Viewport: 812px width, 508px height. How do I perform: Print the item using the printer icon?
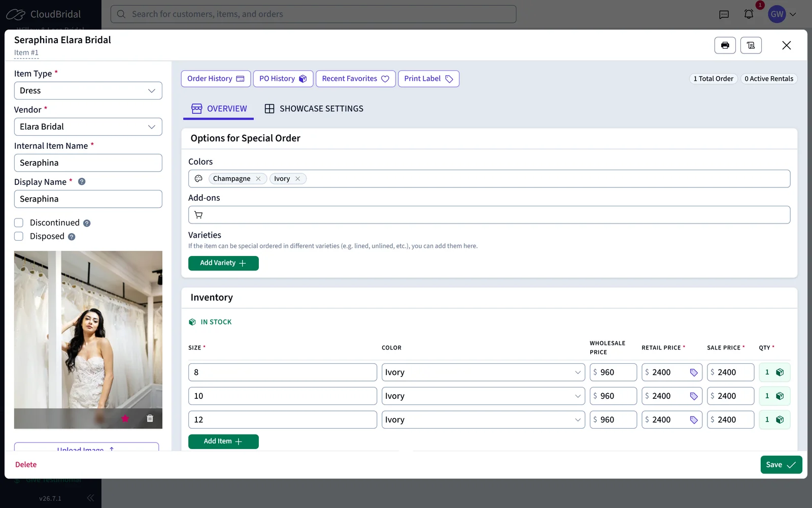725,45
